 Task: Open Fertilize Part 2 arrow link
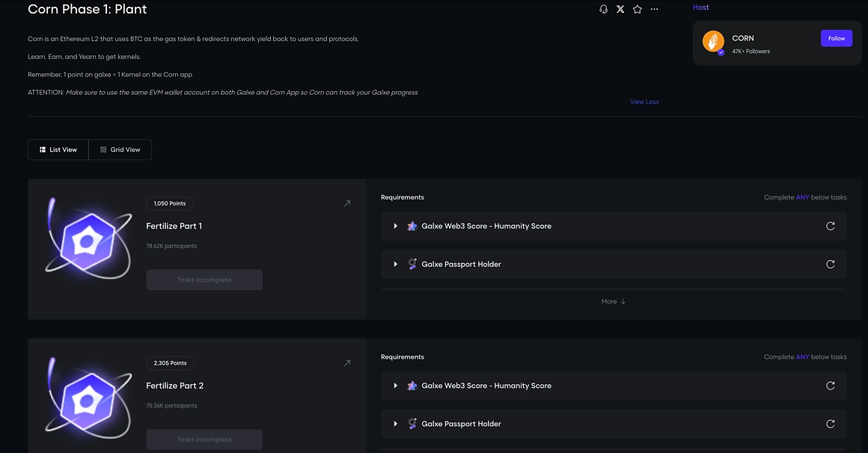(347, 363)
